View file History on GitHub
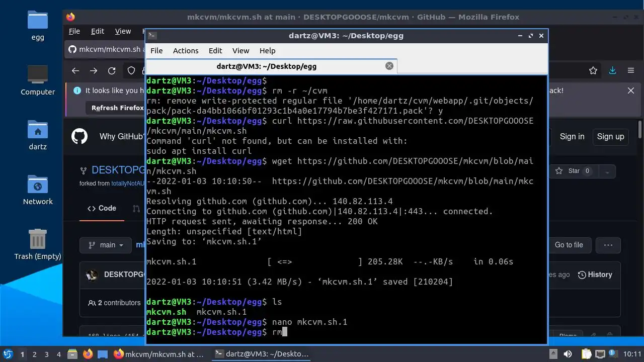This screenshot has height=362, width=644. pyautogui.click(x=595, y=275)
